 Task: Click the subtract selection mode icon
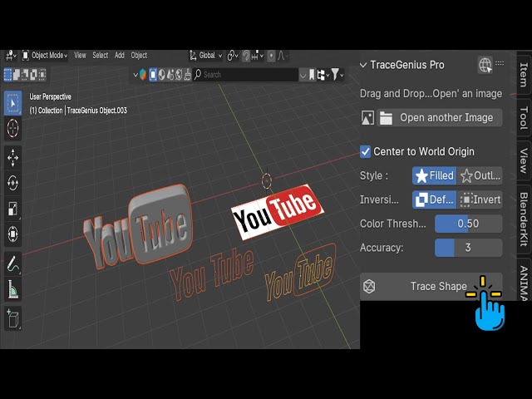coord(25,74)
